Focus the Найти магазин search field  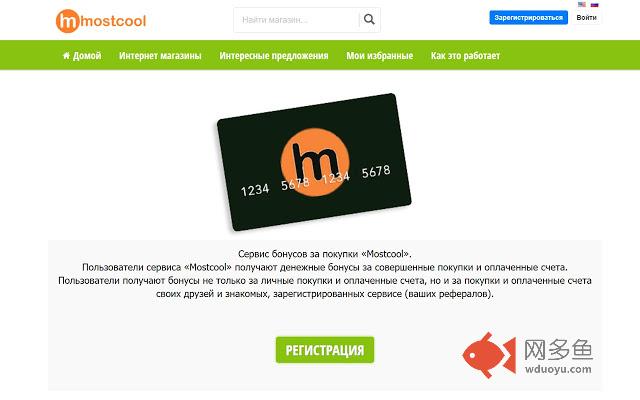pyautogui.click(x=297, y=20)
